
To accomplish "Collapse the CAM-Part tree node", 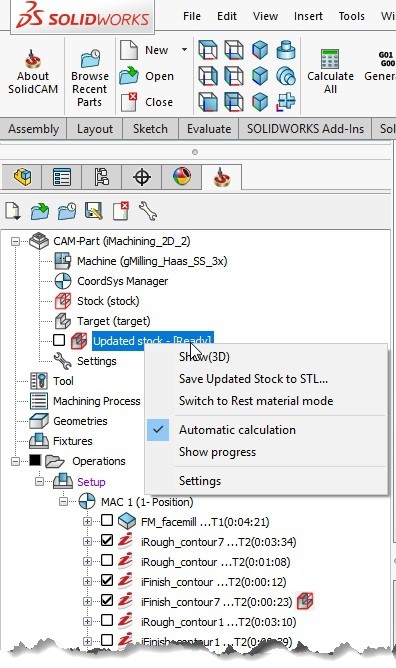I will (x=15, y=242).
